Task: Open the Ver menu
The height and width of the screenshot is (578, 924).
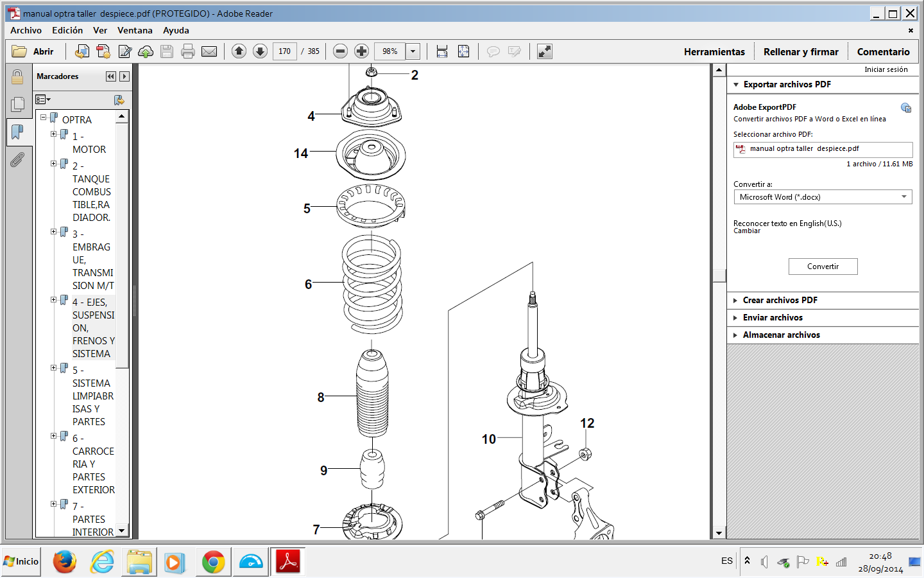Action: click(100, 30)
